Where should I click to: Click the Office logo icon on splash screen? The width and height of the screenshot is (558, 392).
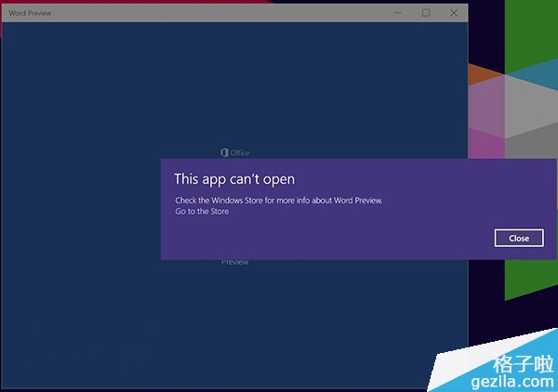coord(223,152)
